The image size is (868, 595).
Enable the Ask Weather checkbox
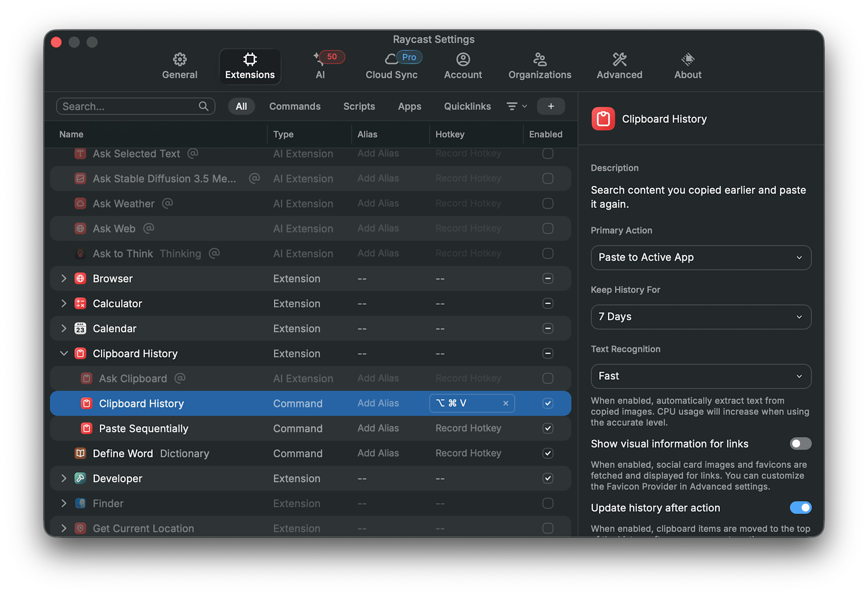click(x=548, y=204)
